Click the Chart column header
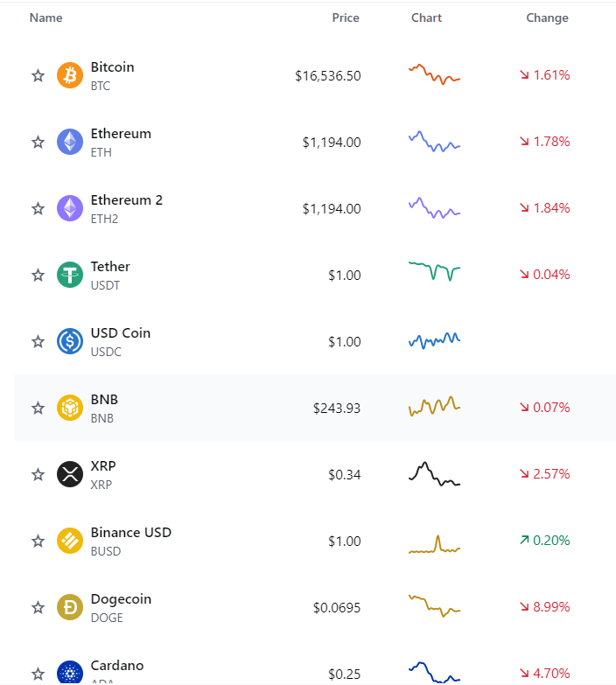The height and width of the screenshot is (685, 616). click(x=426, y=17)
